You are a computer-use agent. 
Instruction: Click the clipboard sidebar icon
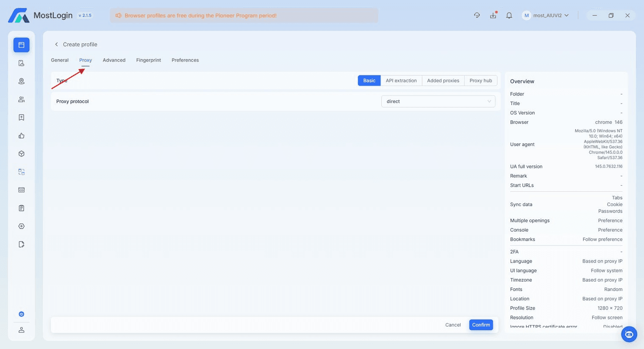point(21,208)
